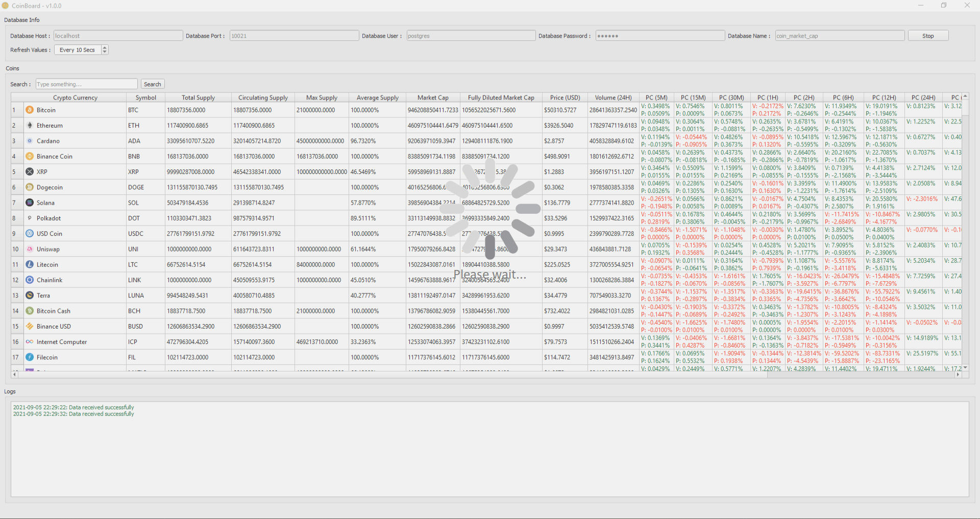Image resolution: width=980 pixels, height=519 pixels.
Task: Click the Search button
Action: (152, 84)
